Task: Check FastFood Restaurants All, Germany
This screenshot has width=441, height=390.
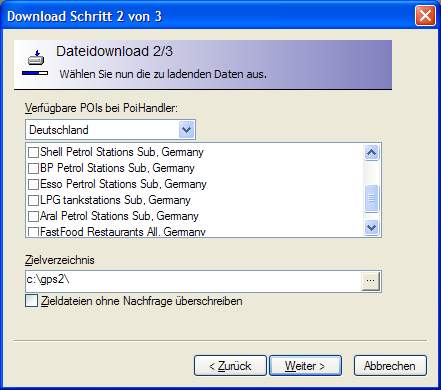Action: pos(33,232)
